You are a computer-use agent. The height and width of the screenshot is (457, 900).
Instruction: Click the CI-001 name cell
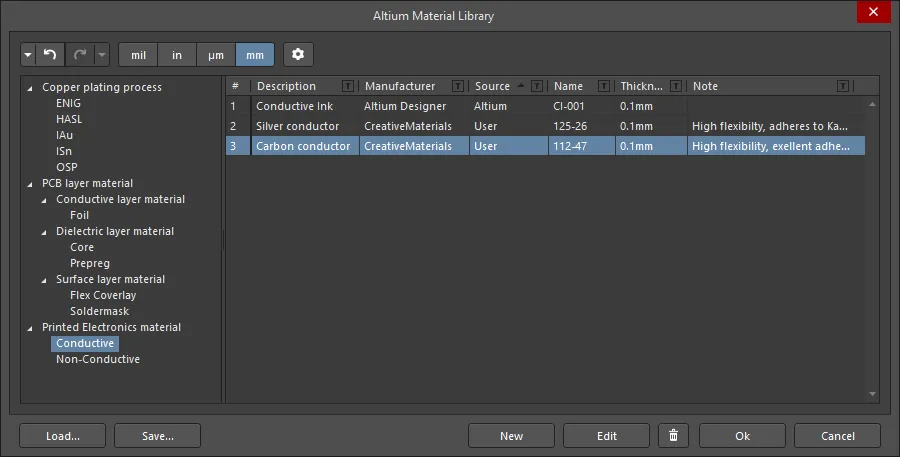pos(581,106)
